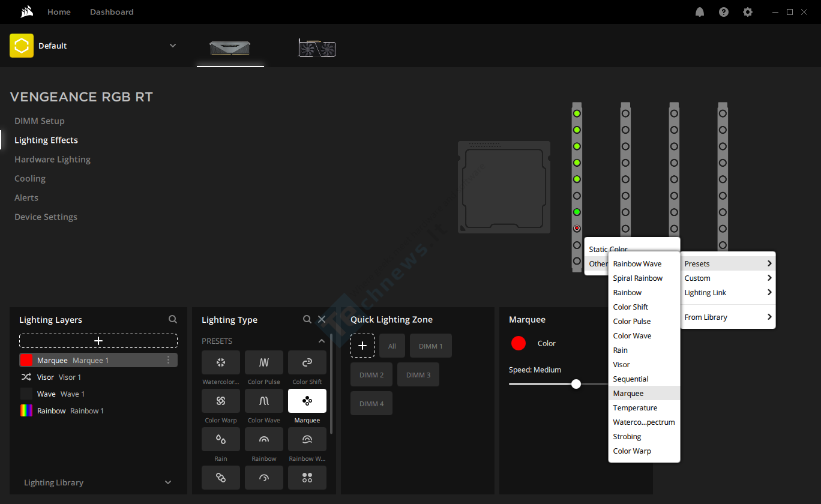The height and width of the screenshot is (504, 821).
Task: Select the Wave 1 lighting layer
Action: coord(98,394)
